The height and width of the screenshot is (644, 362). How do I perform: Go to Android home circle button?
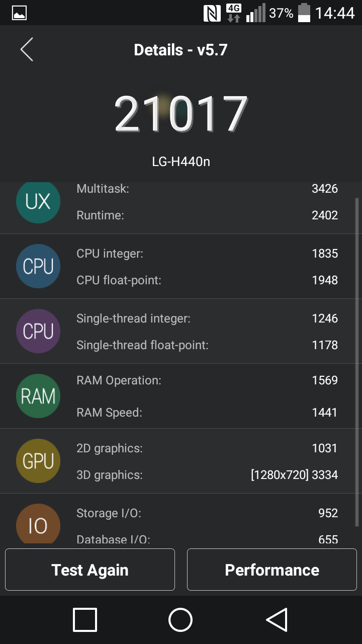coord(180,620)
